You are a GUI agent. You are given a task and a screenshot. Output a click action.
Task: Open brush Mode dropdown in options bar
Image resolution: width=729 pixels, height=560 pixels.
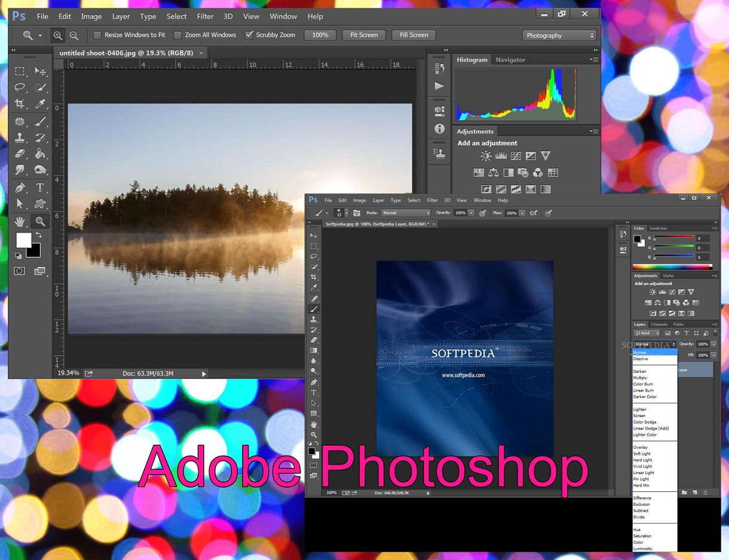(x=406, y=213)
